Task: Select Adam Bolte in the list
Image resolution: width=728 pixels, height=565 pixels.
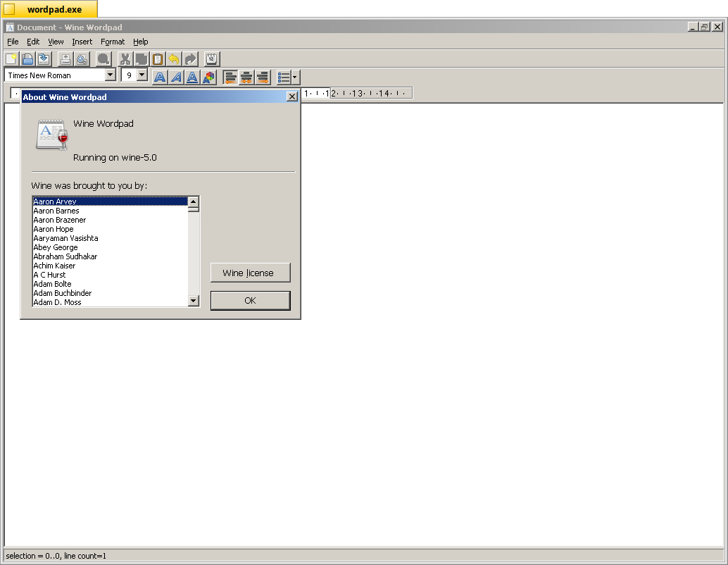Action: [110, 284]
